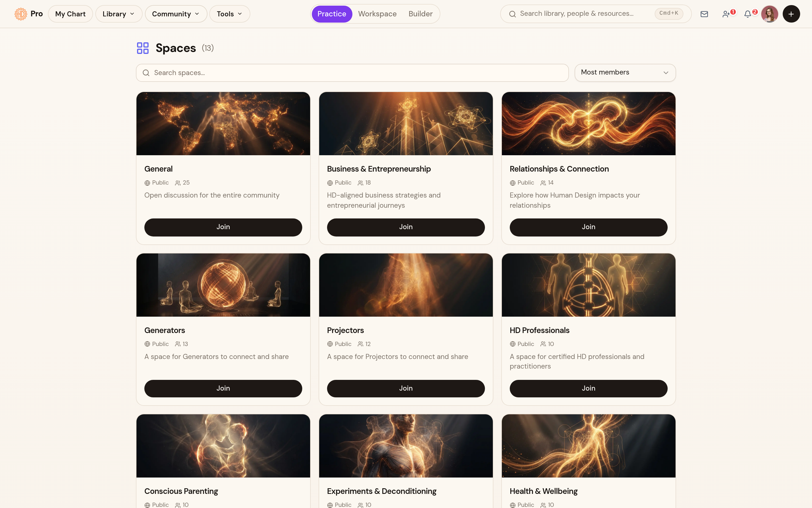Open Experiments & Deconditioning space title

pyautogui.click(x=381, y=491)
